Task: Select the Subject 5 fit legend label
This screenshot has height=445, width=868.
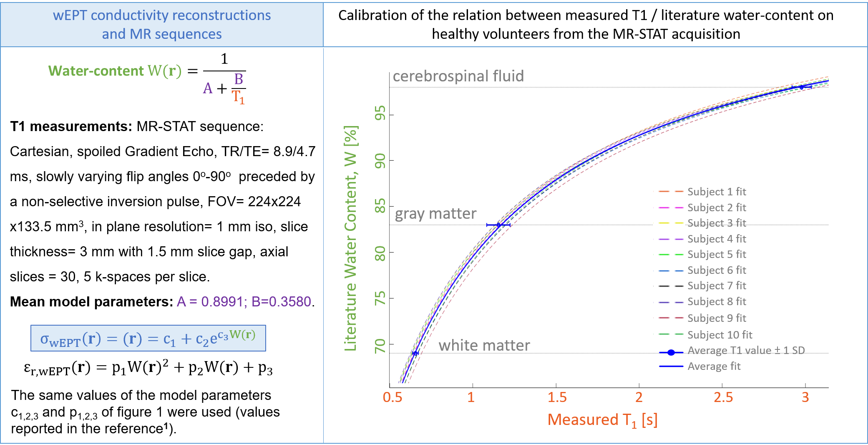Action: coord(716,254)
